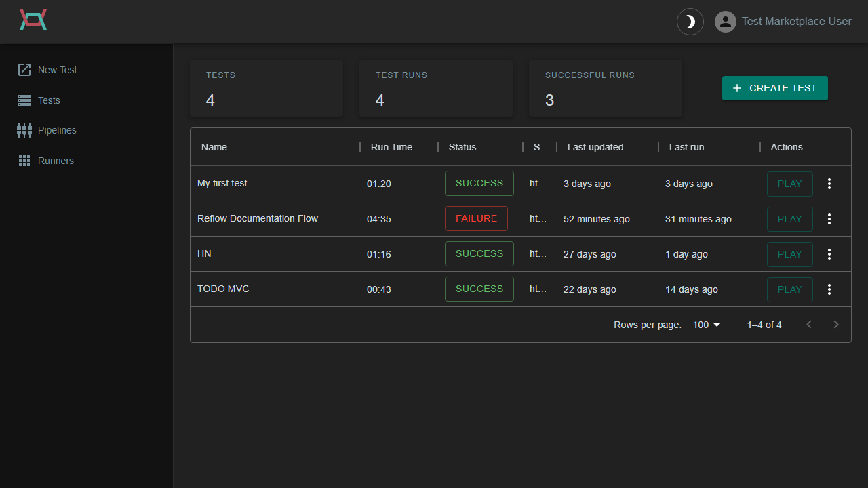Click the 00:43 run time value

379,289
